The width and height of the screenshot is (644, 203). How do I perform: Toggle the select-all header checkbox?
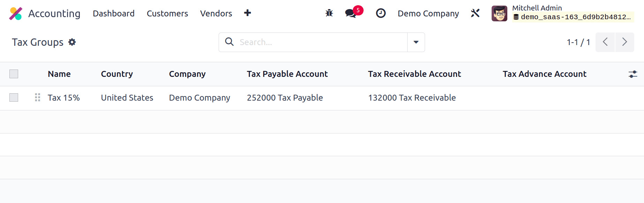coord(14,74)
